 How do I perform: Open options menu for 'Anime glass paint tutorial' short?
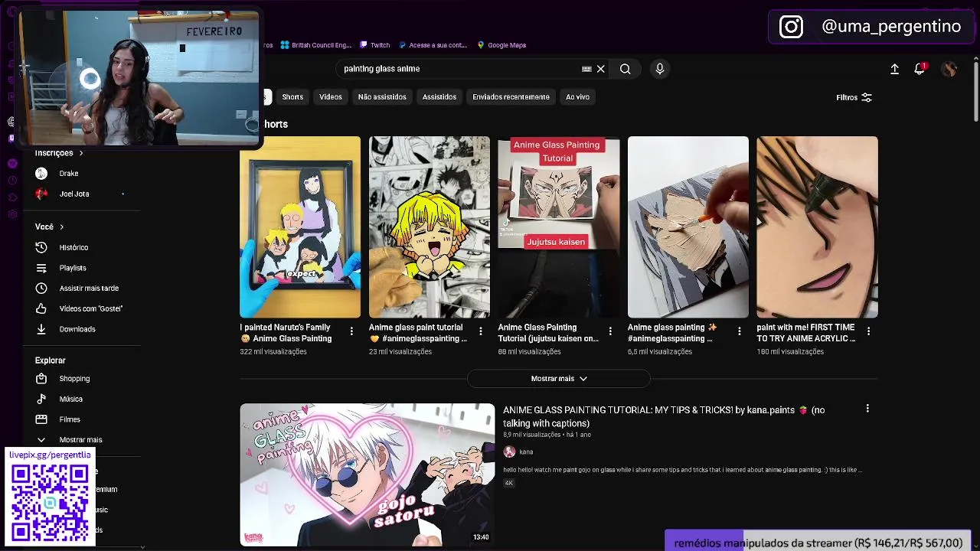pyautogui.click(x=481, y=331)
